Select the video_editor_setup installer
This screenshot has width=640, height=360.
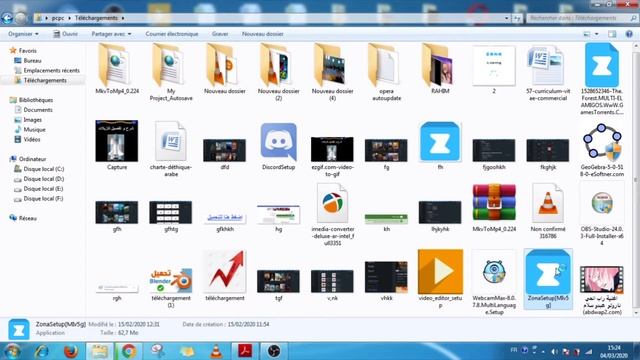point(440,272)
